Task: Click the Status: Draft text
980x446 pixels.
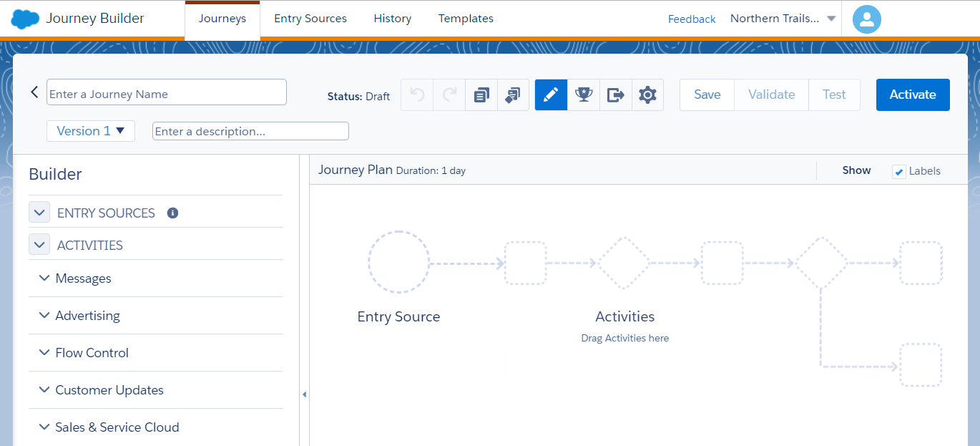Action: pyautogui.click(x=358, y=96)
